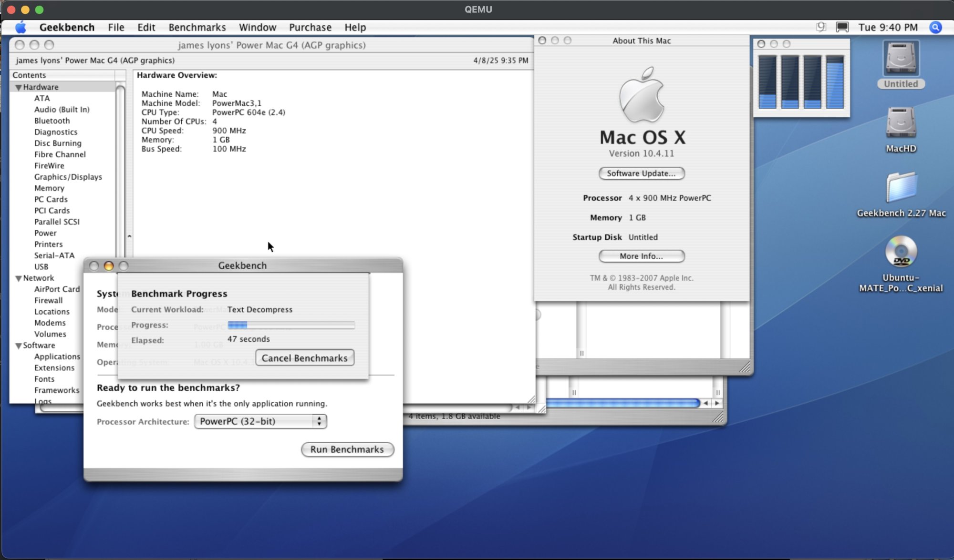Click Software Update... button
Screen dimensions: 954x560
[642, 173]
